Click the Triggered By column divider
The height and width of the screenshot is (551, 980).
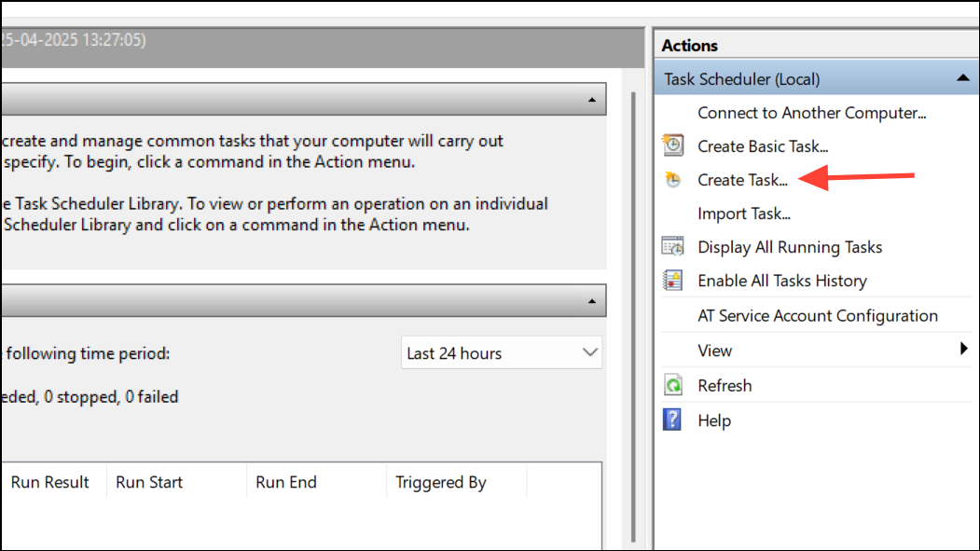pyautogui.click(x=527, y=482)
